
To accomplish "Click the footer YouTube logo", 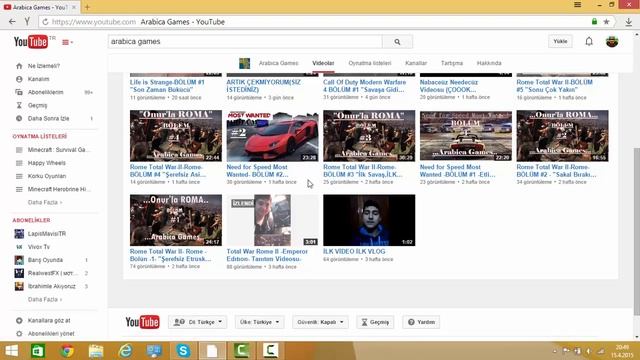I will pos(142,322).
